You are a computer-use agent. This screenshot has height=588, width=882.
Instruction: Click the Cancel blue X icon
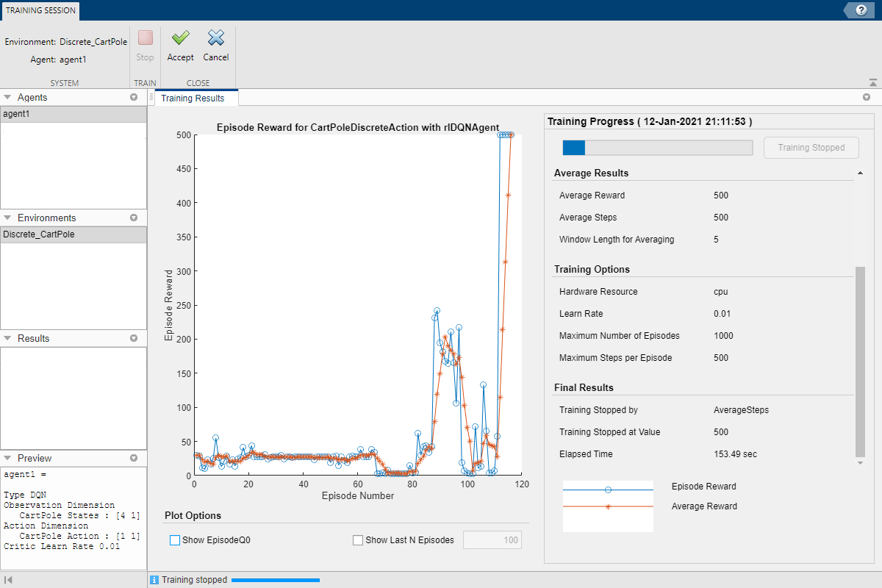(x=215, y=37)
